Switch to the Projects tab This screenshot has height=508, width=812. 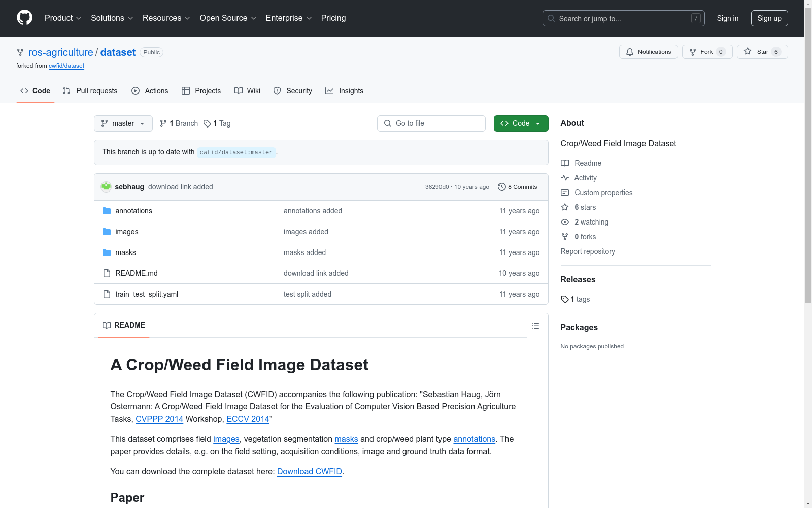coord(201,91)
